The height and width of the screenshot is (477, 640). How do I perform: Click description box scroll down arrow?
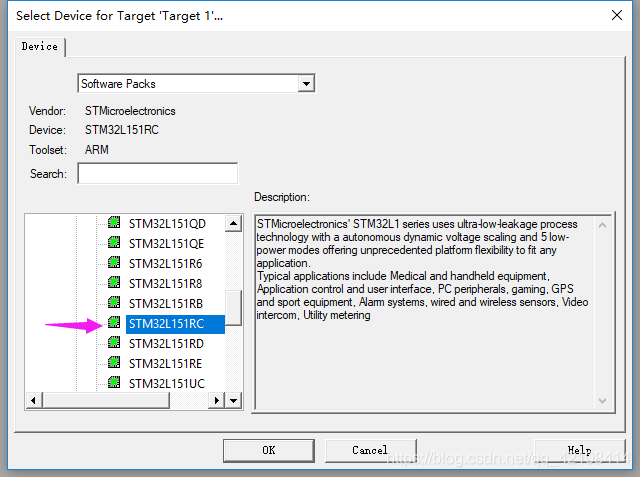(x=602, y=401)
